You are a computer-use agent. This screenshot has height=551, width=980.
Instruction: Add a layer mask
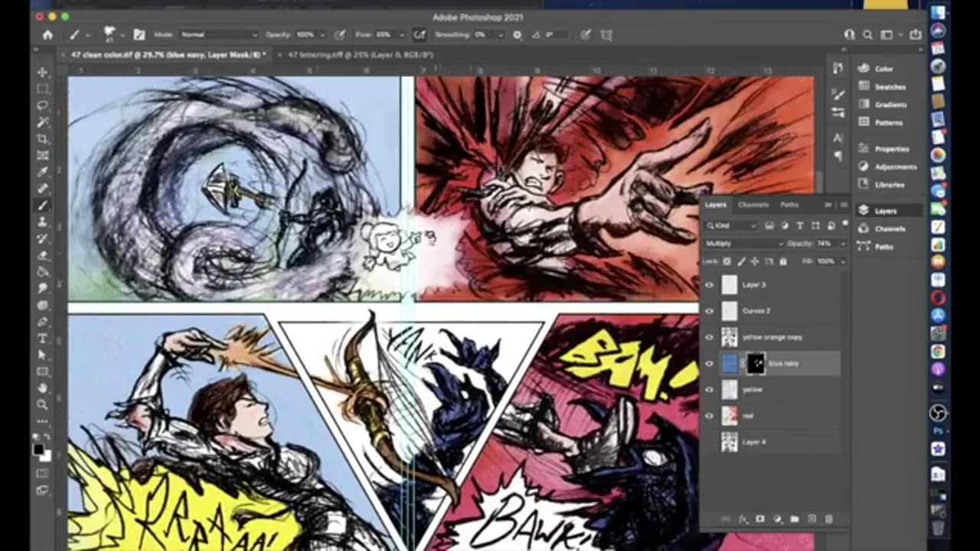[x=759, y=519]
